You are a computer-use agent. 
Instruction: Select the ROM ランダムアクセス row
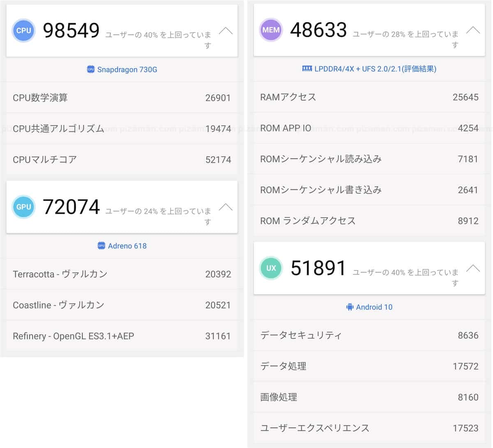[369, 221]
